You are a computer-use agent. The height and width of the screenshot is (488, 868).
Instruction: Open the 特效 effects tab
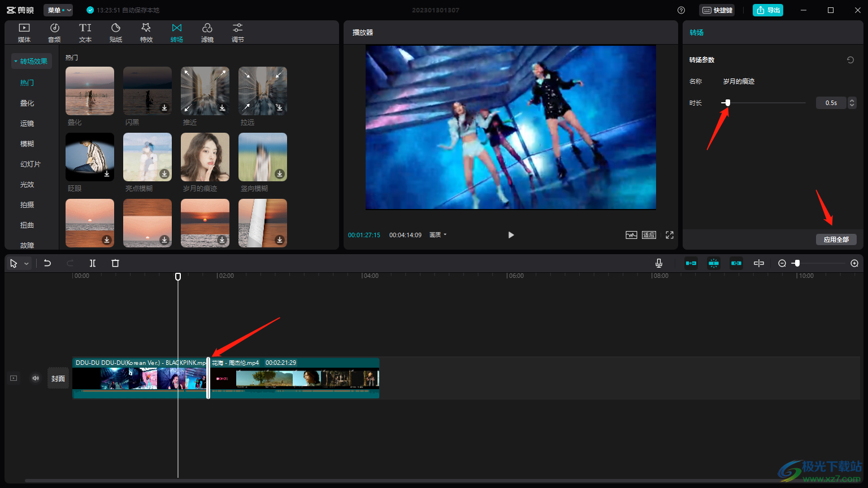[146, 33]
